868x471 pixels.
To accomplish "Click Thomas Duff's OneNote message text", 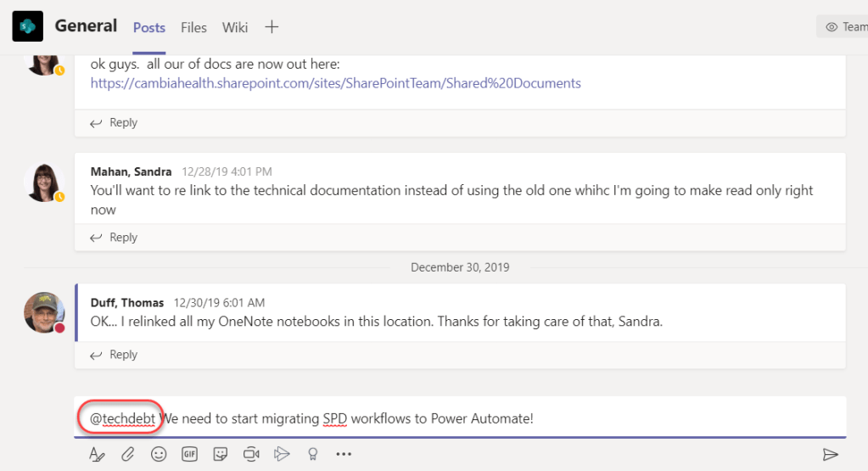I will tap(377, 322).
